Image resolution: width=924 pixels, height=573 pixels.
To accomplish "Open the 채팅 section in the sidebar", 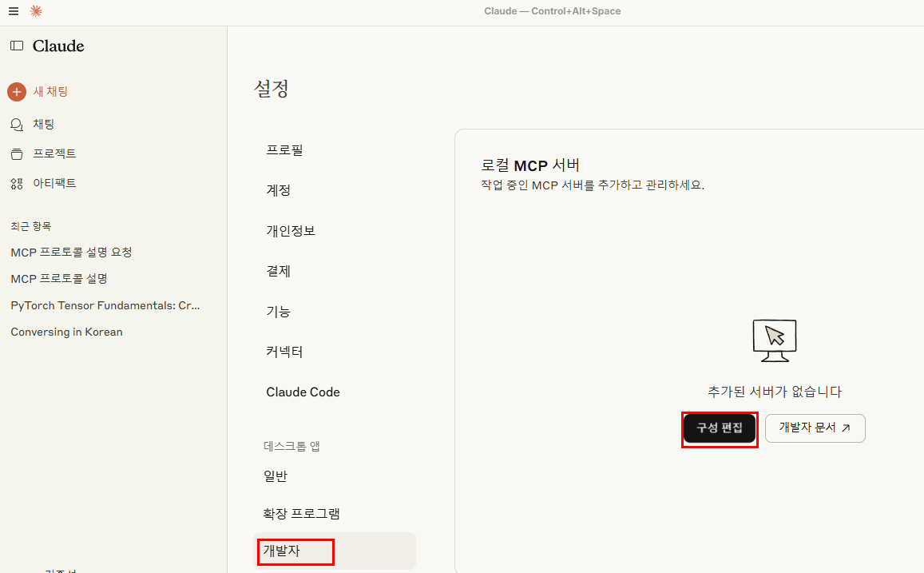I will (44, 125).
